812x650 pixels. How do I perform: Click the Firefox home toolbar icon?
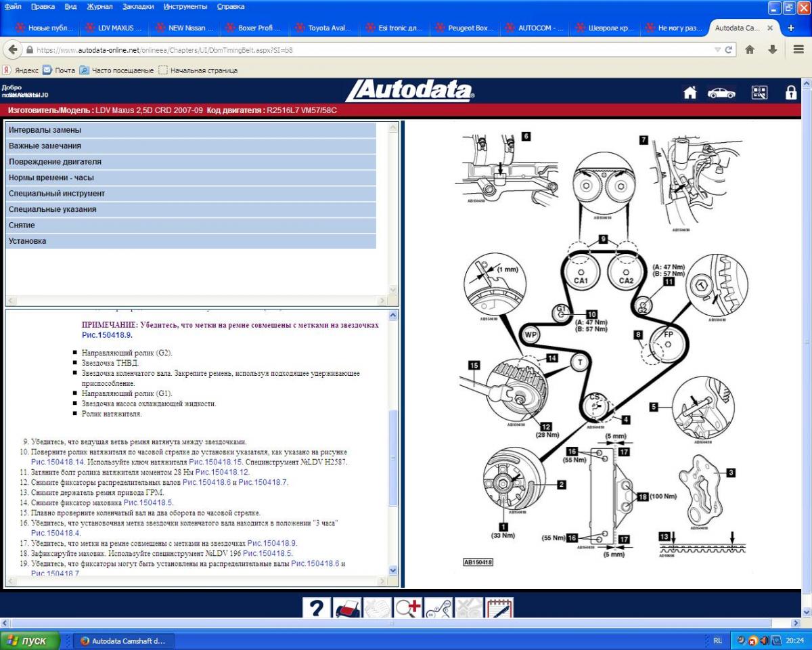point(750,50)
